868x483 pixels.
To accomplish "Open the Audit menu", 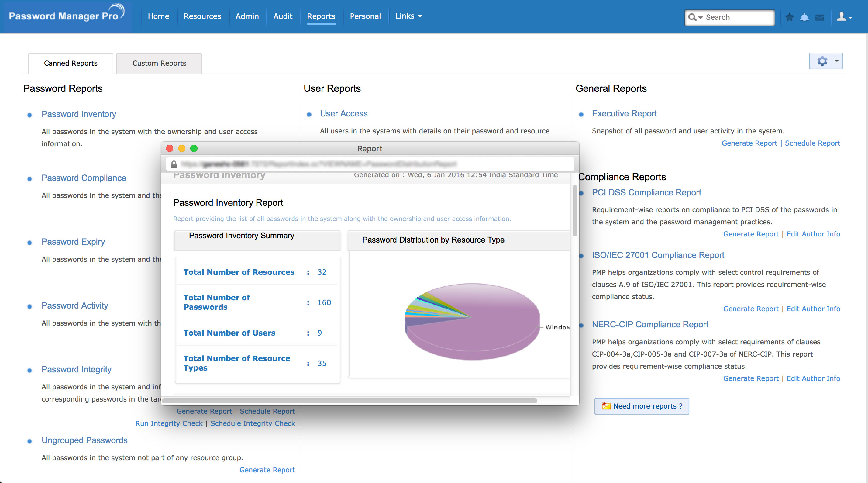I will click(x=282, y=16).
